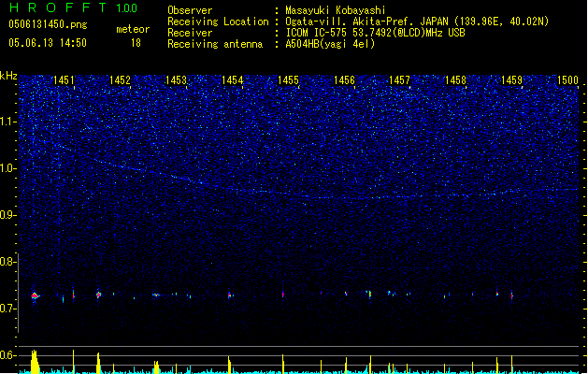Click the 1453 time marker
The width and height of the screenshot is (588, 374).
point(177,81)
